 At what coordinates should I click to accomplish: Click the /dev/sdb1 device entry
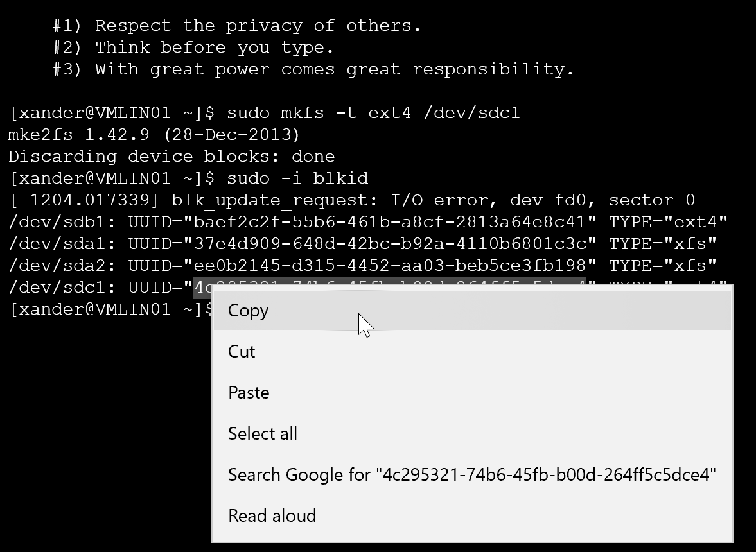pos(64,221)
